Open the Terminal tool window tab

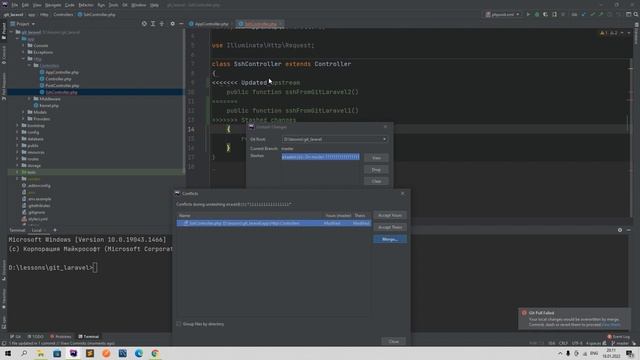[x=88, y=337]
